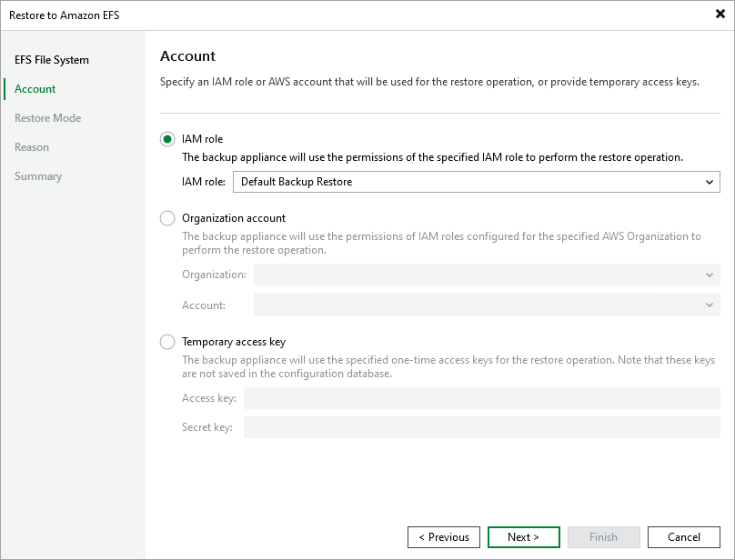Click the Finish button
This screenshot has width=735, height=560.
click(x=603, y=536)
